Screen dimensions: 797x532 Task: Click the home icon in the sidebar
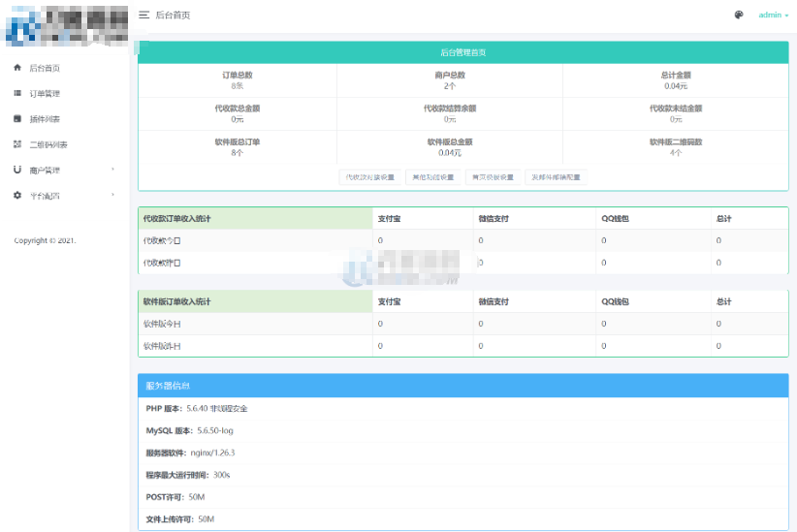(17, 68)
